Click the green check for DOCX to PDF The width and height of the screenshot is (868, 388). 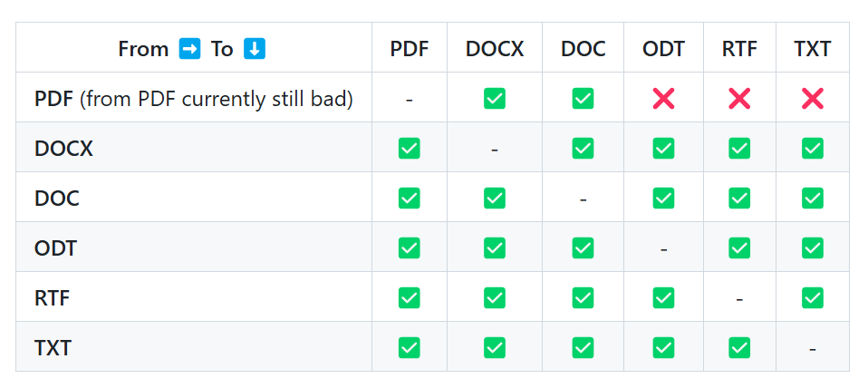pos(410,148)
